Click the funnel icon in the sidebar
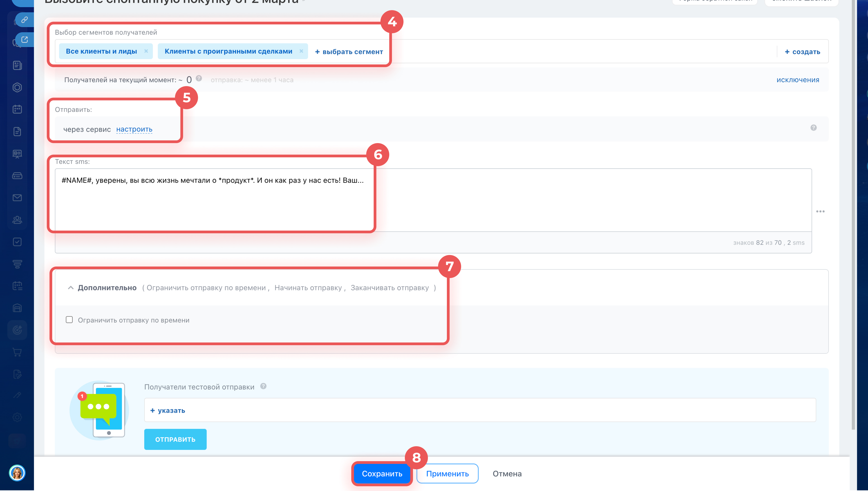Screen dimensions: 868x491 click(17, 264)
